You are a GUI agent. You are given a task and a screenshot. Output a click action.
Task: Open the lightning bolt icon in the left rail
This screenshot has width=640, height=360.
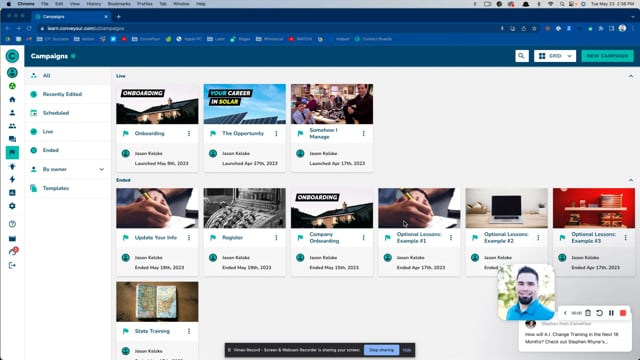coord(12,179)
